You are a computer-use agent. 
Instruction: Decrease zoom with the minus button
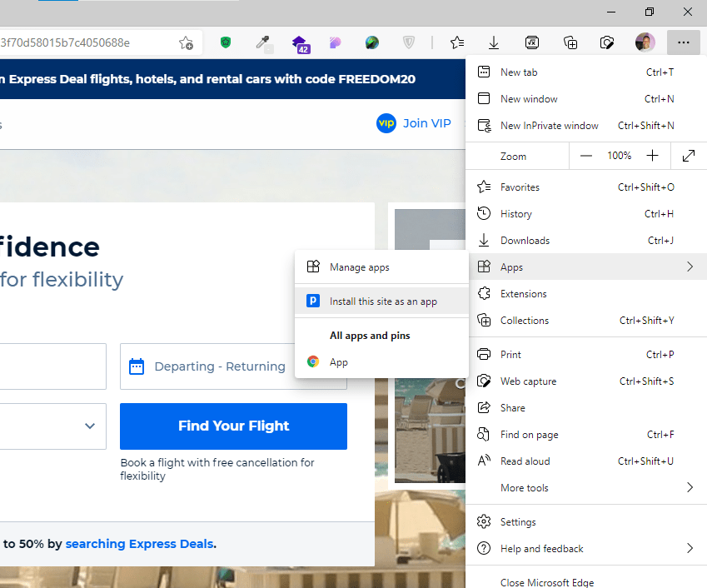point(586,156)
